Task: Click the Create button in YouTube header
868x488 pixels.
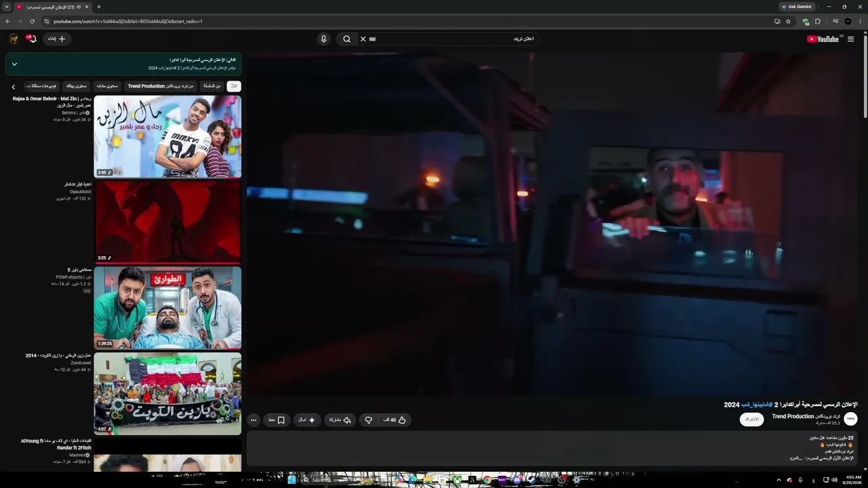Action: pos(56,39)
